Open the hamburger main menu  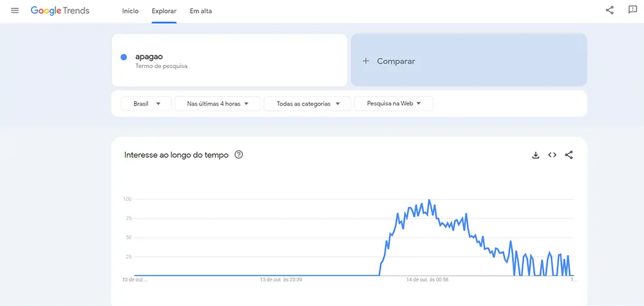(x=15, y=11)
